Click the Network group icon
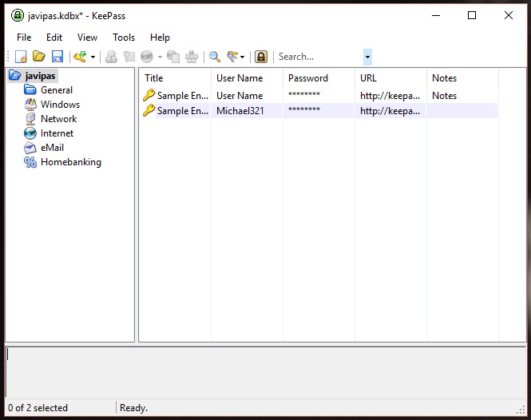Viewport: 531px width, 420px height. coord(30,119)
